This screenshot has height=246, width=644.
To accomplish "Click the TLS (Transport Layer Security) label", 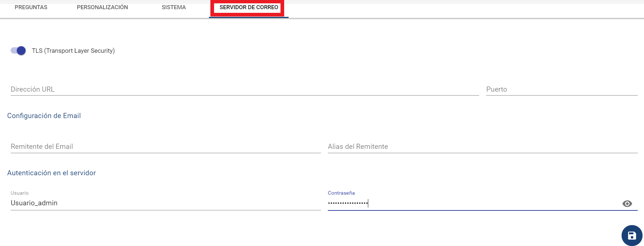I will tap(73, 51).
